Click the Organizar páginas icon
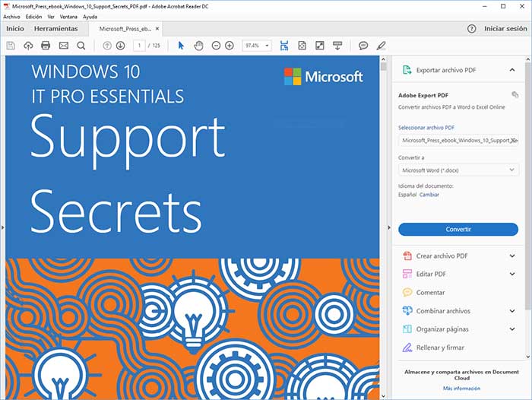The height and width of the screenshot is (400, 532). pyautogui.click(x=407, y=329)
